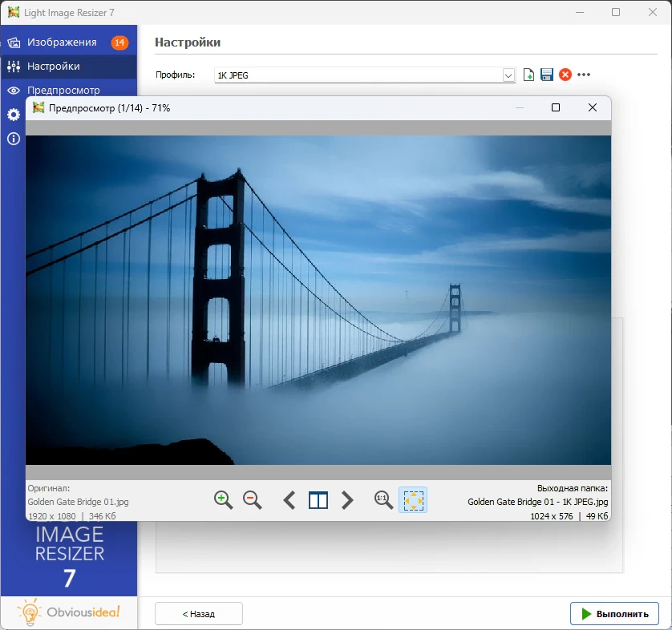Switch to the Настройки sidebar tab

[53, 67]
